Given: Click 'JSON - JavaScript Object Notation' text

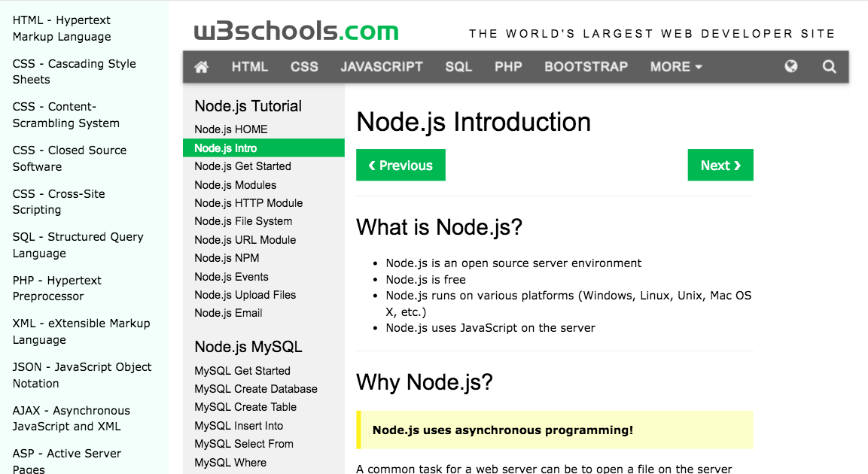Looking at the screenshot, I should (82, 375).
